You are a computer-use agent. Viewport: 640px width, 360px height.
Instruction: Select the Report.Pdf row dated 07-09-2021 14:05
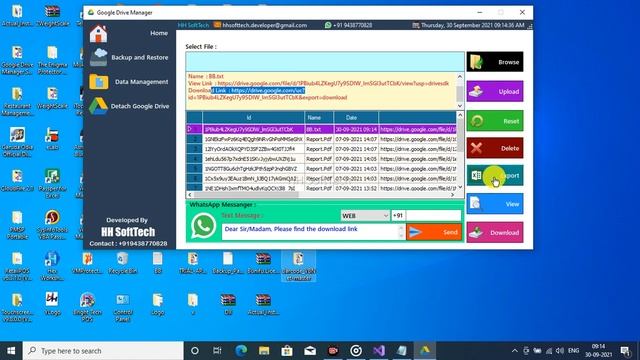click(x=321, y=159)
